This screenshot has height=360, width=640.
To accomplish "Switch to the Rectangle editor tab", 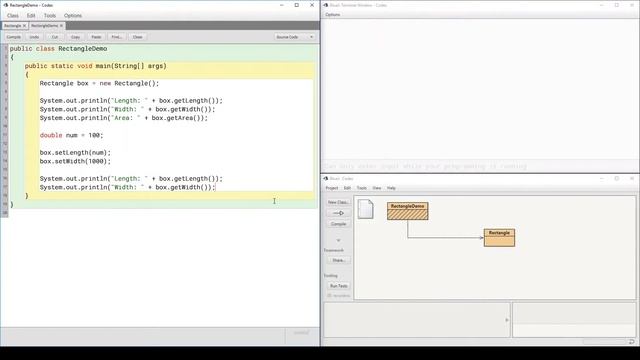I will coord(13,26).
